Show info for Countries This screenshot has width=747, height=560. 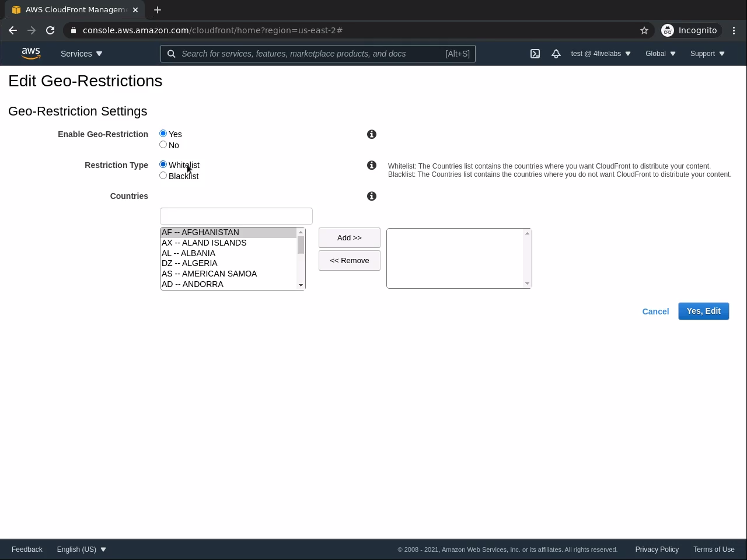point(372,196)
